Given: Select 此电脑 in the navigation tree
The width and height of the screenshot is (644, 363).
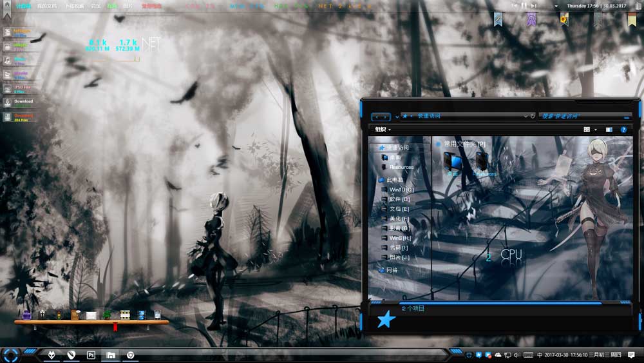Looking at the screenshot, I should pos(391,180).
